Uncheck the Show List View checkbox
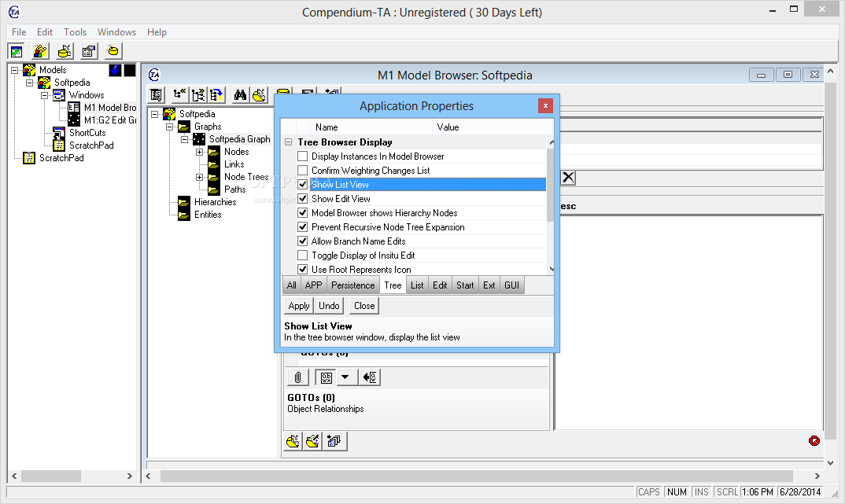The height and width of the screenshot is (504, 845). pos(303,184)
